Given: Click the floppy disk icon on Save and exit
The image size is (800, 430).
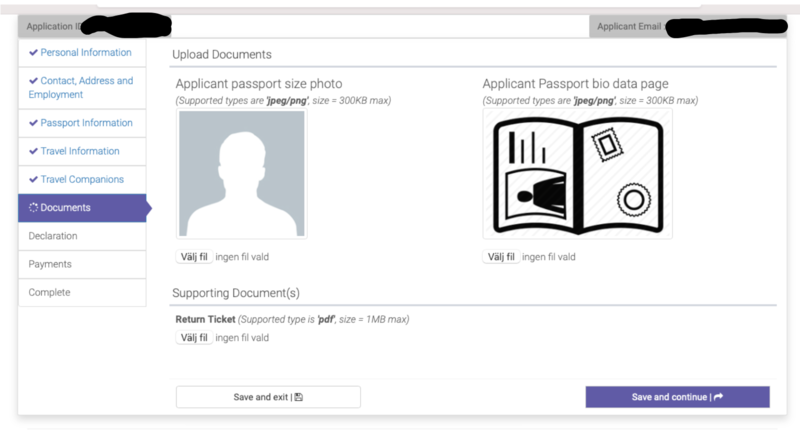Looking at the screenshot, I should coord(299,397).
